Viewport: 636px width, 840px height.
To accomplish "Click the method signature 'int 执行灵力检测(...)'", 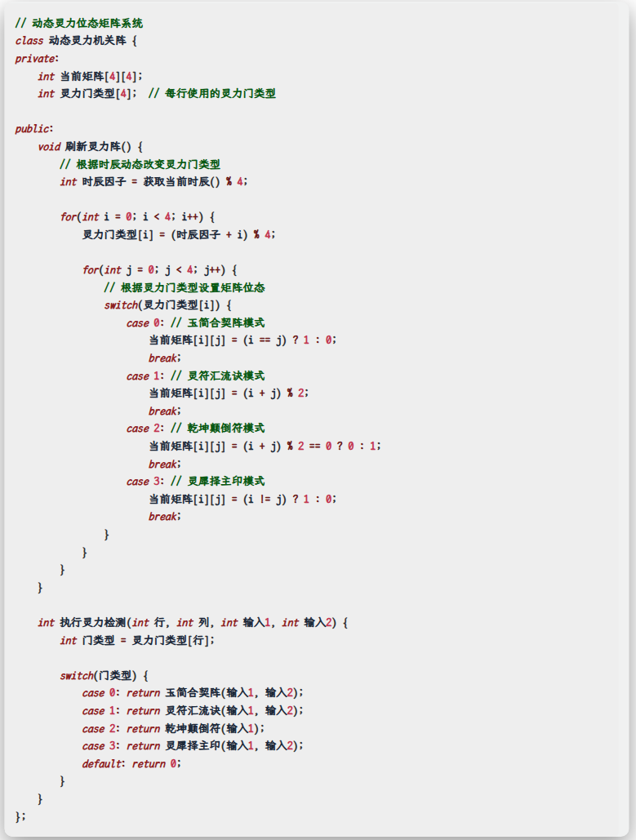I will [x=187, y=623].
